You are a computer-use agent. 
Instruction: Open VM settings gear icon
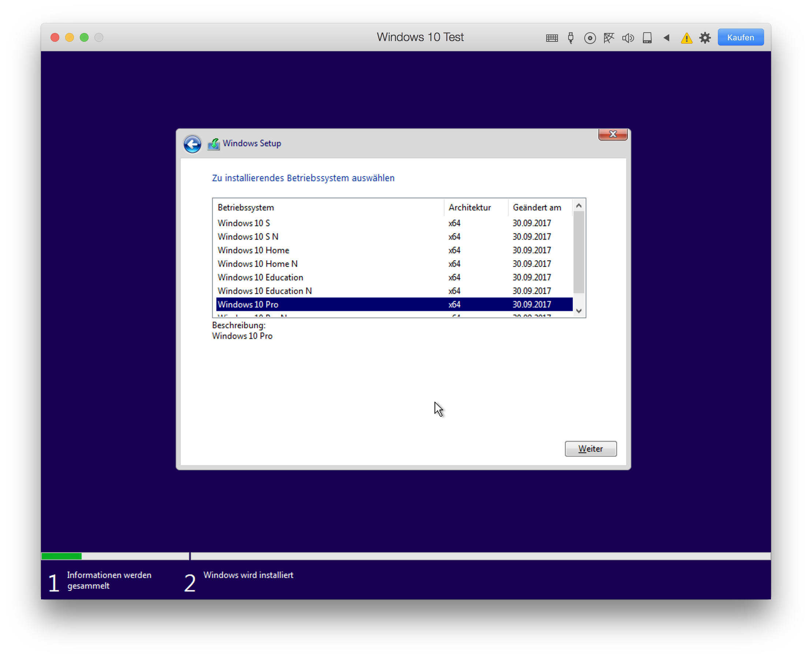(x=705, y=38)
